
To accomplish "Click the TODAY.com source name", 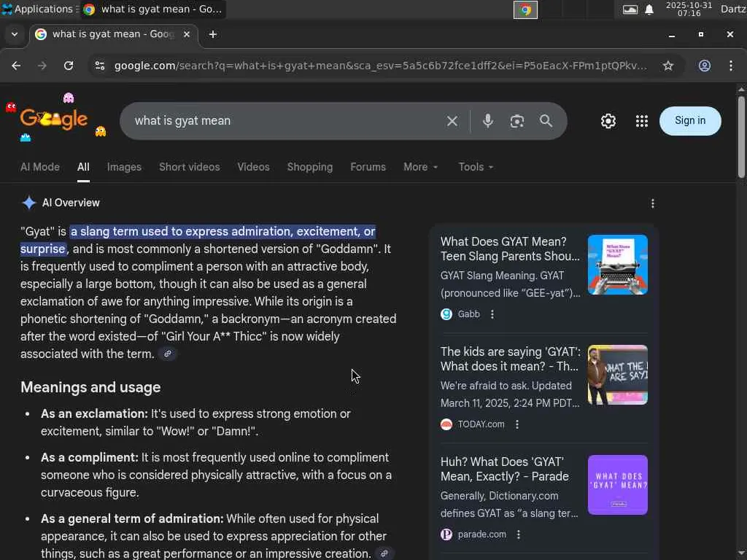I will (481, 424).
